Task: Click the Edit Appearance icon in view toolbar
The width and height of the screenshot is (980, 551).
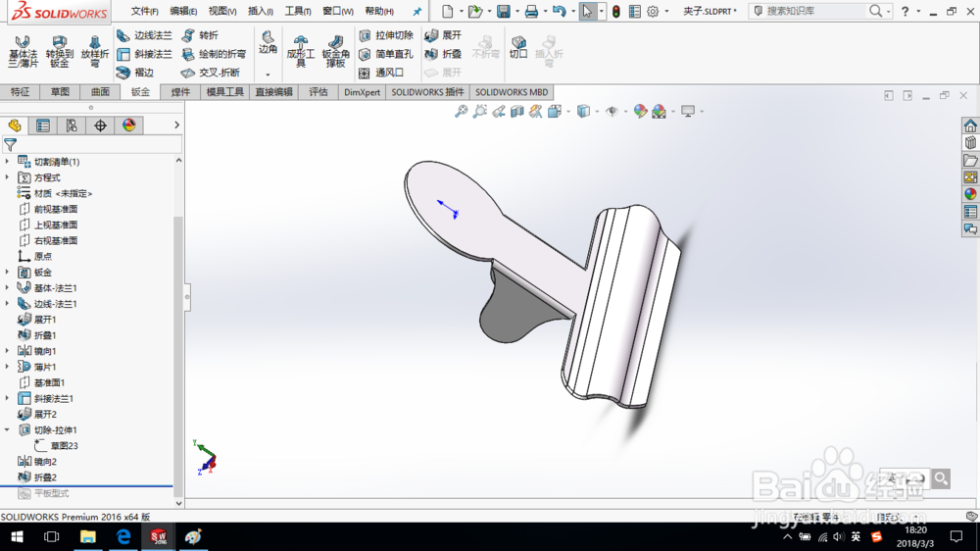Action: 640,112
